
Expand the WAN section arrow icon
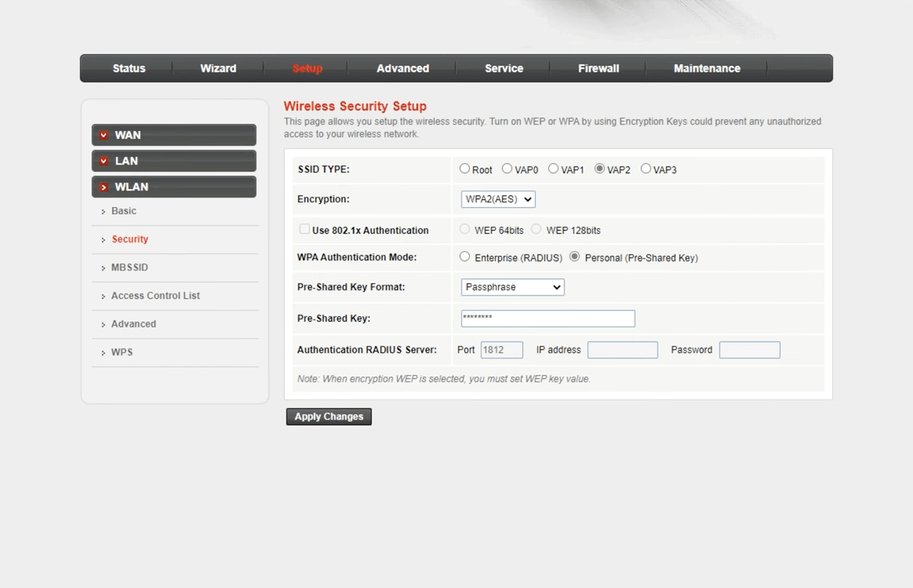[x=104, y=135]
